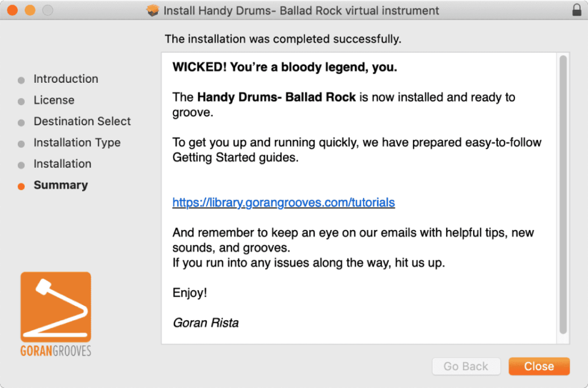The height and width of the screenshot is (388, 588).
Task: Click the vertical scrollbar of the message pane
Action: click(563, 195)
